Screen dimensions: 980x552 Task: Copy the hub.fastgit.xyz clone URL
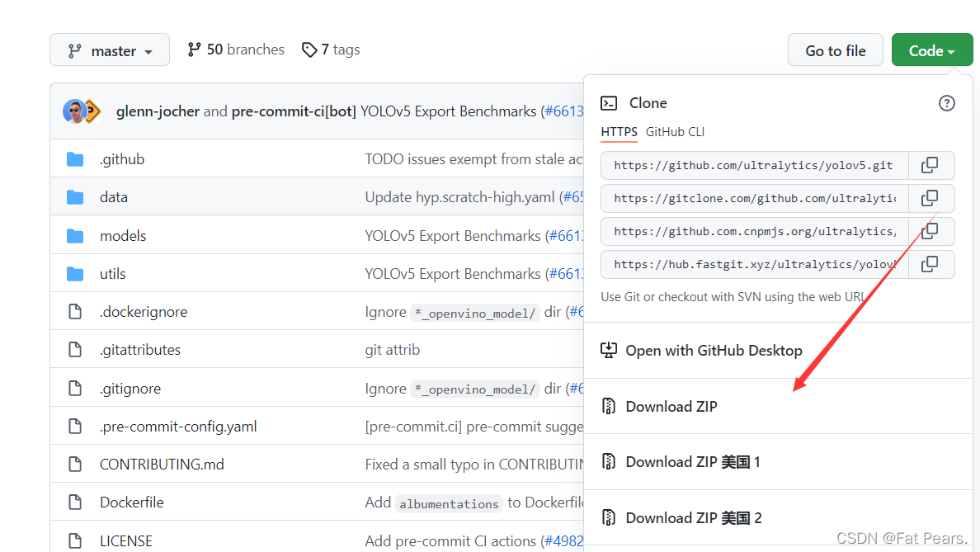pyautogui.click(x=930, y=264)
